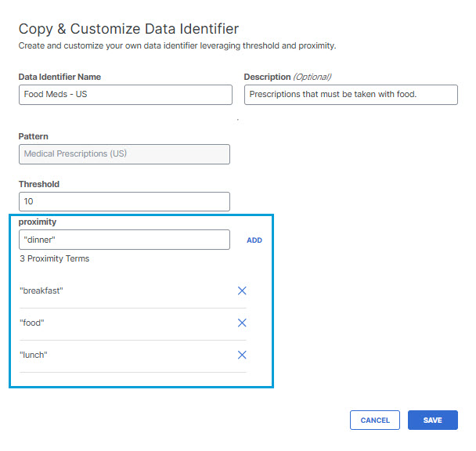Remove the "breakfast" proximity term
The height and width of the screenshot is (451, 476).
[x=242, y=290]
